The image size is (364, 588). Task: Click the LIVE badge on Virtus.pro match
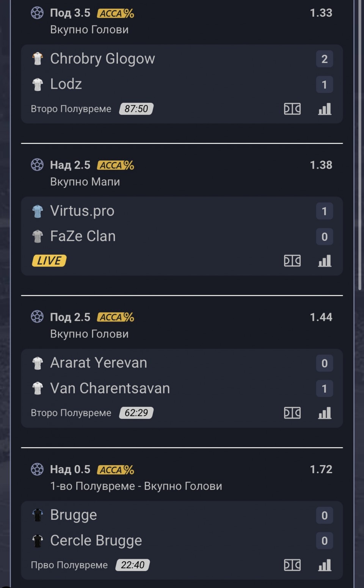[x=49, y=260]
